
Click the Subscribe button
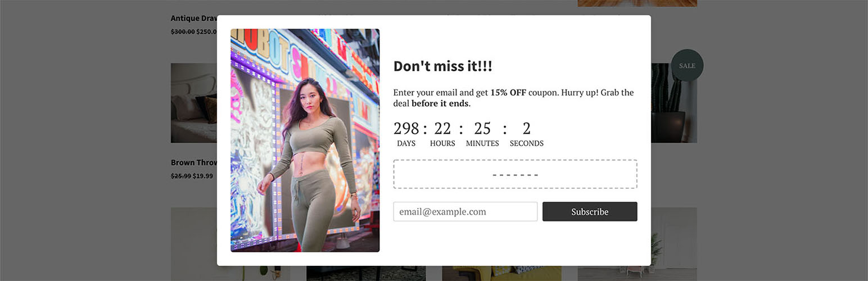click(x=590, y=211)
